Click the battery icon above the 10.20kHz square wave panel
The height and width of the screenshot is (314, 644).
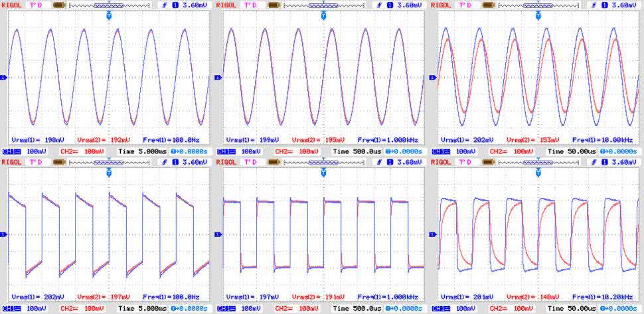coord(488,161)
